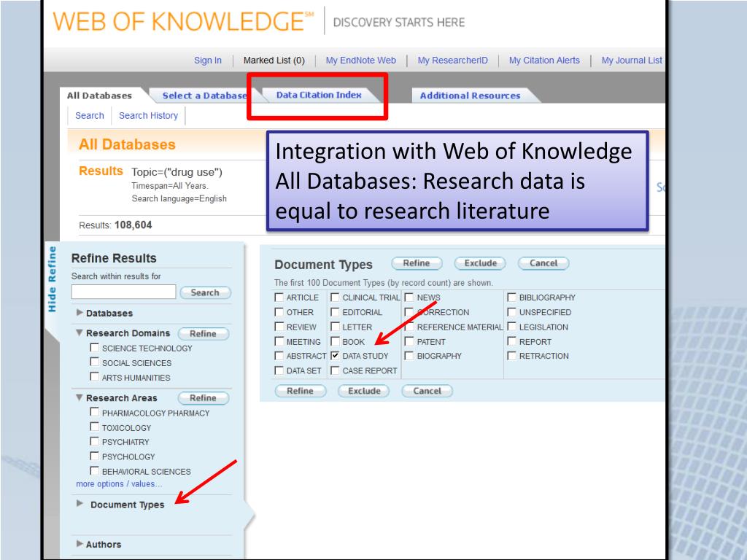747x560 pixels.
Task: Click more options / values link
Action: click(x=119, y=484)
